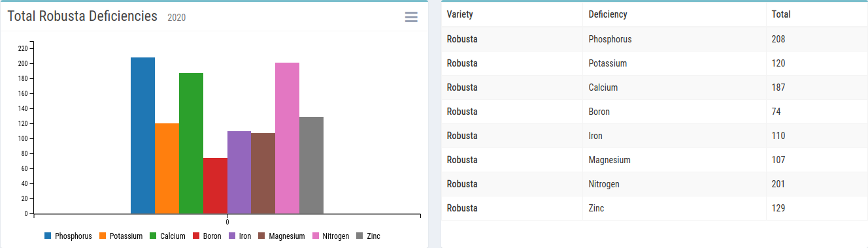Image resolution: width=868 pixels, height=248 pixels.
Task: Click the purple Iron legend swatch
Action: coord(232,236)
